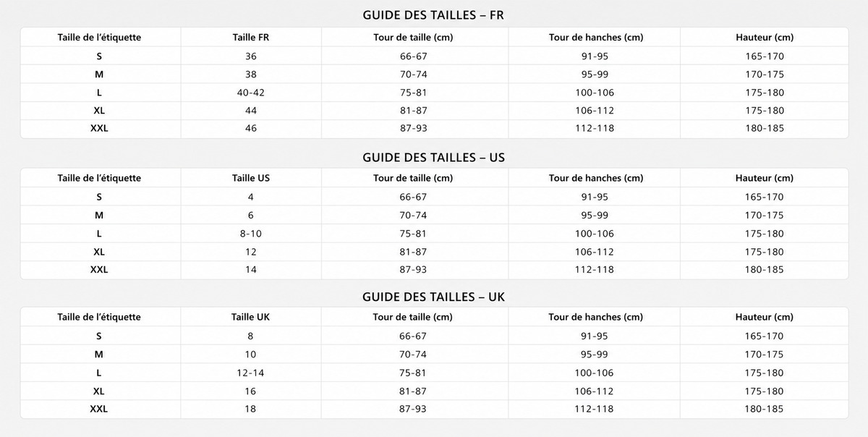Click US size 14 cell
The image size is (868, 437).
pos(251,269)
